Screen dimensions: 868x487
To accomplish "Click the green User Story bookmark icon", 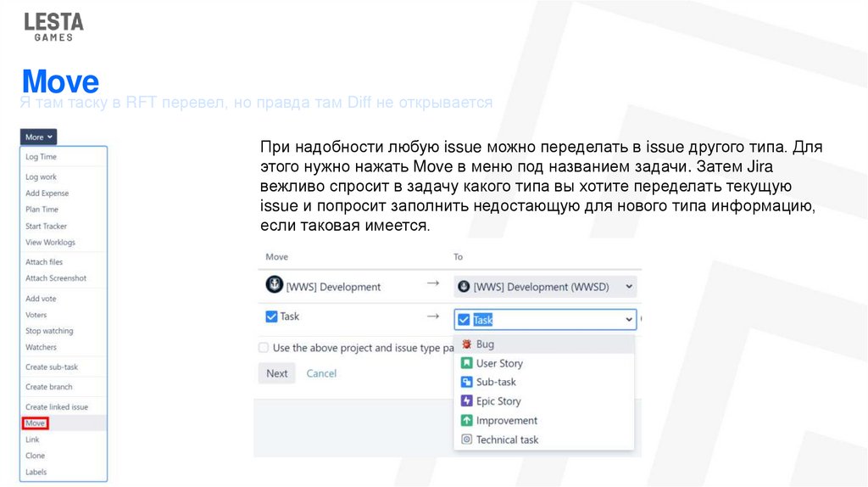I will 467,363.
